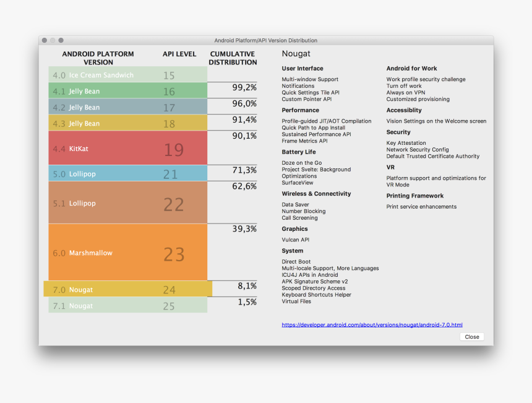
Task: Select the 7.0 Nougat row
Action: (x=128, y=289)
